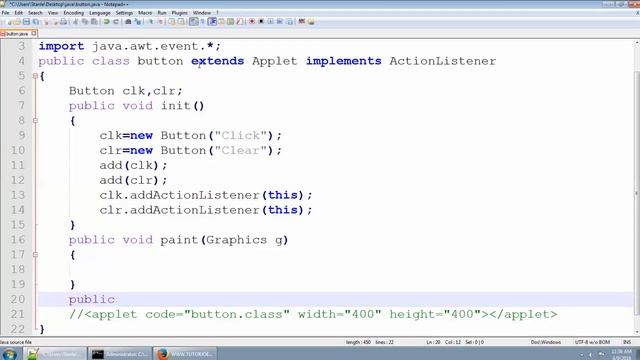This screenshot has height=360, width=640.
Task: Click the "Click" string on line 9
Action: point(240,136)
